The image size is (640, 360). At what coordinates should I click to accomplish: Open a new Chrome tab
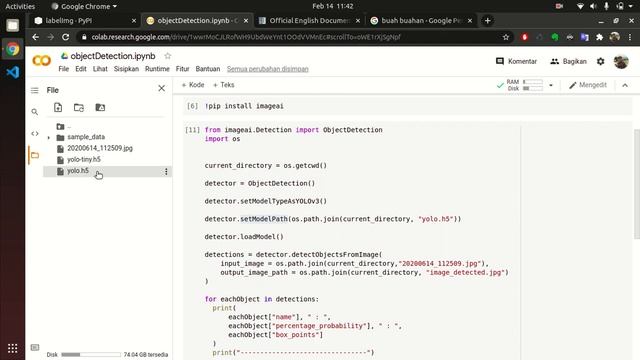(x=487, y=20)
